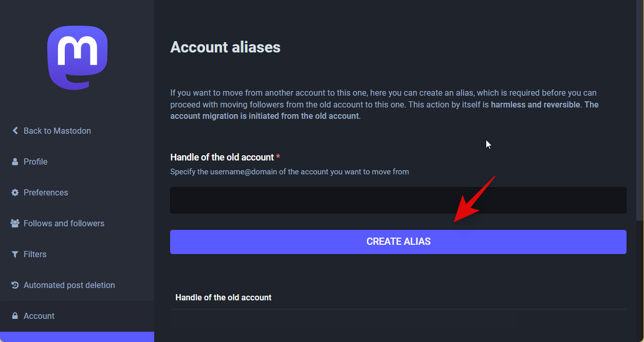
Task: Click the funnel icon next to Filters
Action: [x=15, y=254]
